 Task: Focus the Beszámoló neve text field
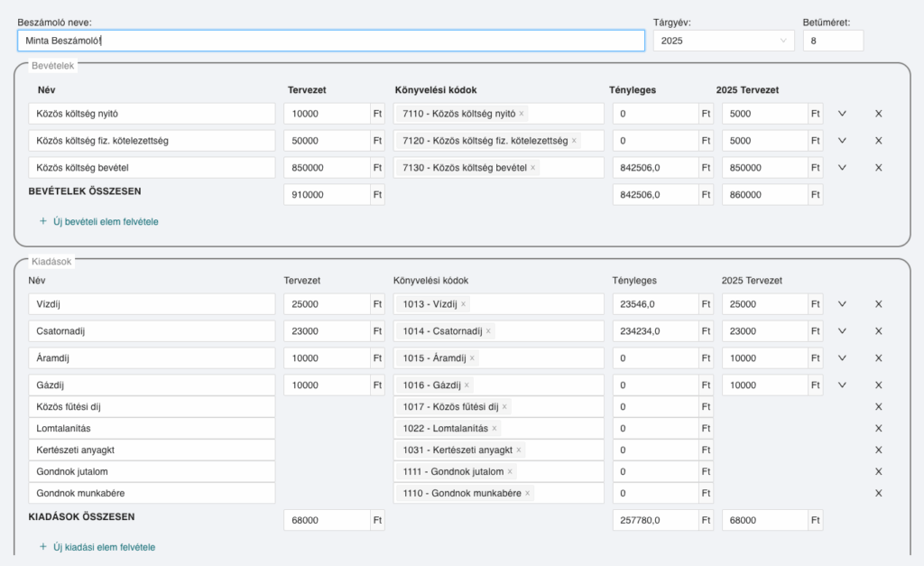[x=330, y=41]
